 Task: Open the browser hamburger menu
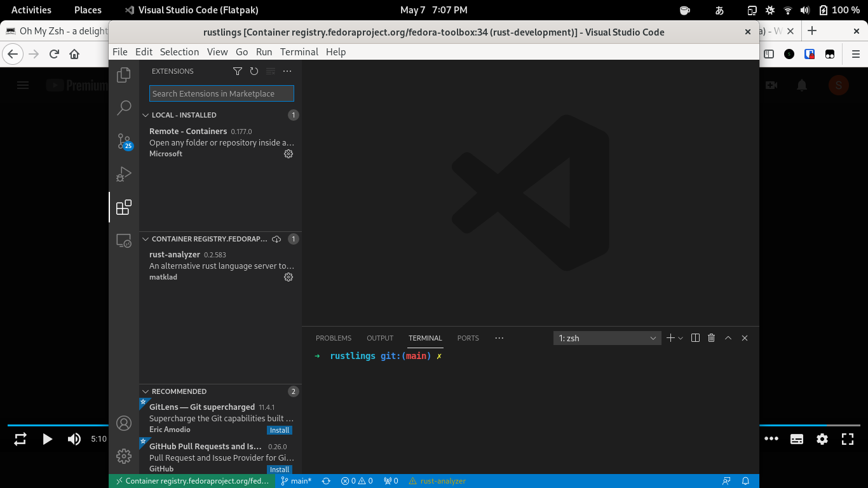[855, 54]
